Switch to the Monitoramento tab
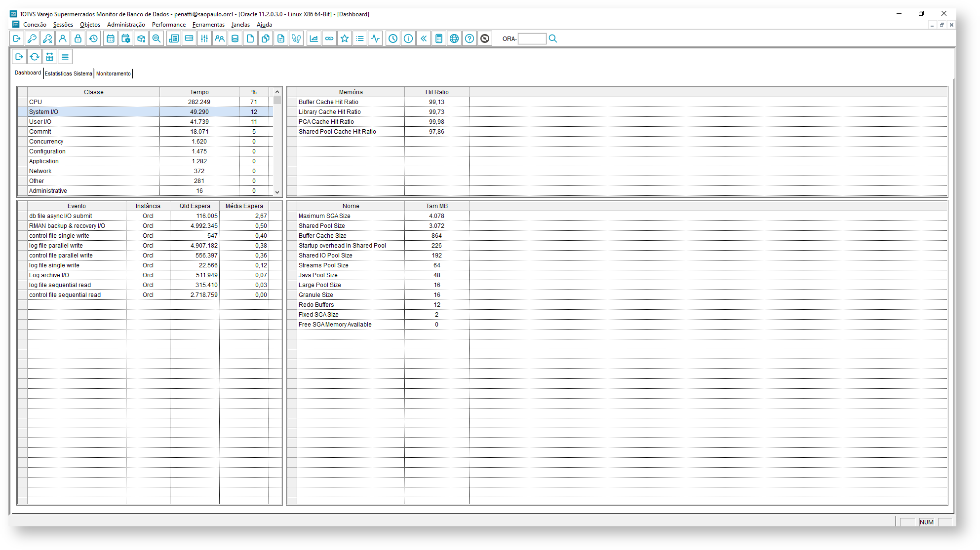The width and height of the screenshot is (980, 550). pos(114,73)
